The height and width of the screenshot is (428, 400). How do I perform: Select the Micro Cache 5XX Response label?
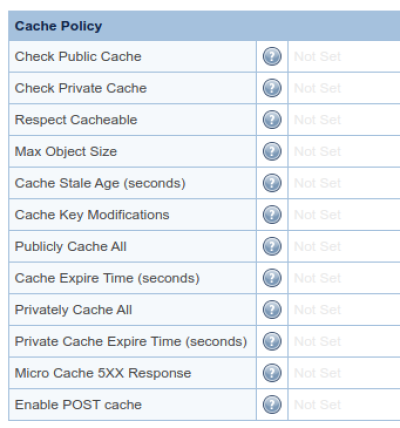coord(103,373)
